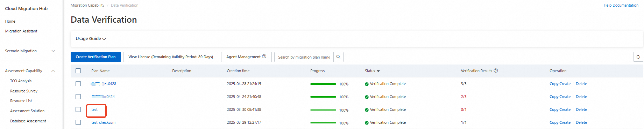Open Database Assessment page
This screenshot has height=129, width=644.
[28, 121]
